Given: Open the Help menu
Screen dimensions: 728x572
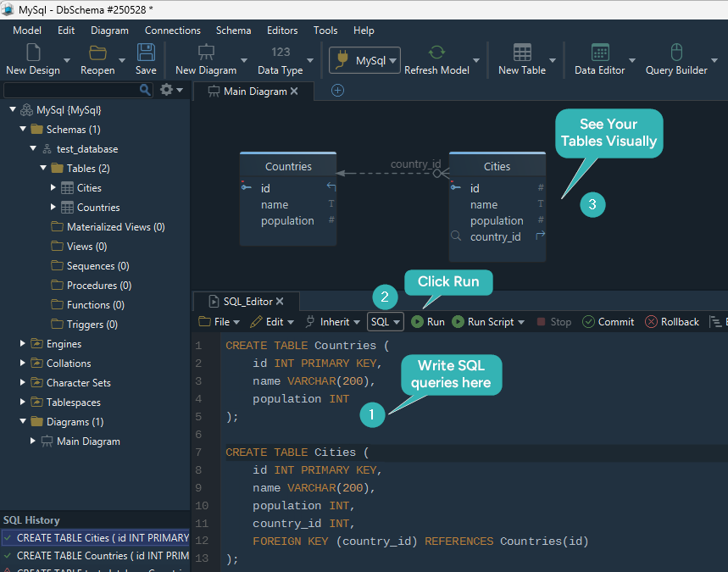Looking at the screenshot, I should (x=364, y=31).
